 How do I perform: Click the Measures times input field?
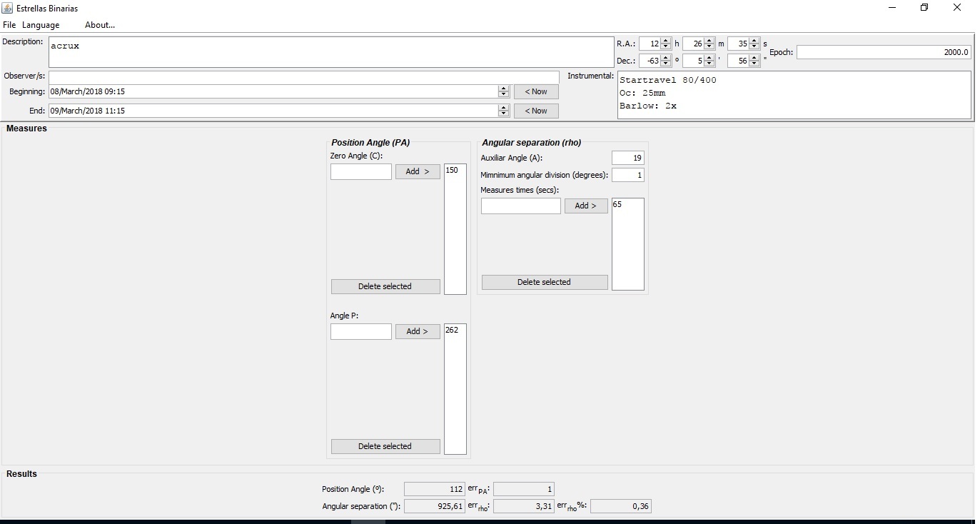click(521, 206)
